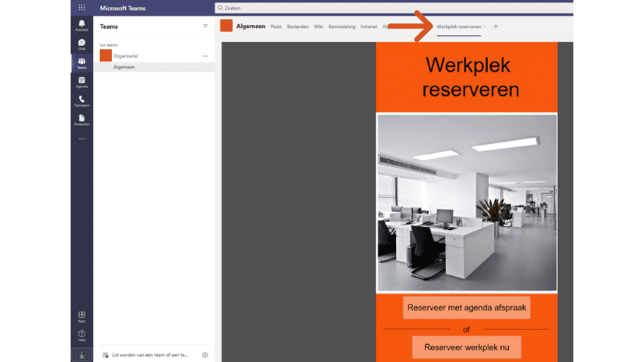Open the Chat icon in sidebar
The height and width of the screenshot is (362, 644).
tap(82, 43)
